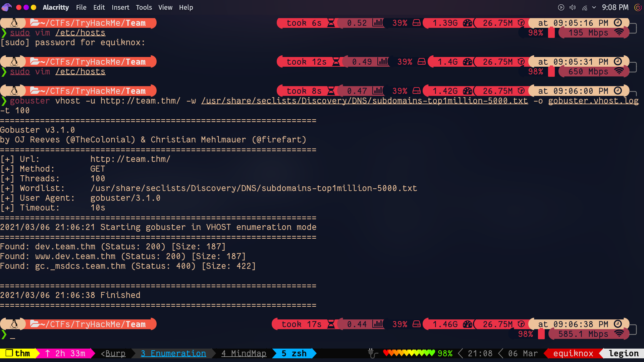Click the gobuster.vhost.log file path
The width and height of the screenshot is (644, 362).
(593, 101)
